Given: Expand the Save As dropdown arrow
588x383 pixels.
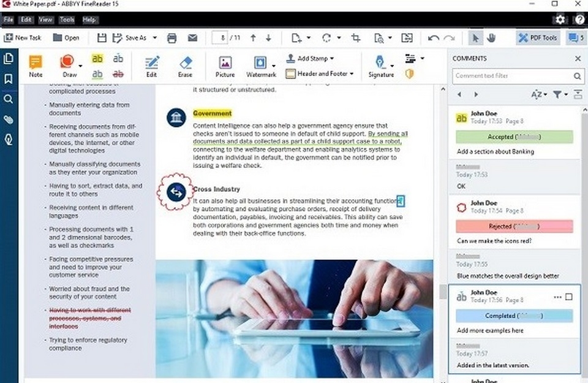Looking at the screenshot, I should point(154,38).
